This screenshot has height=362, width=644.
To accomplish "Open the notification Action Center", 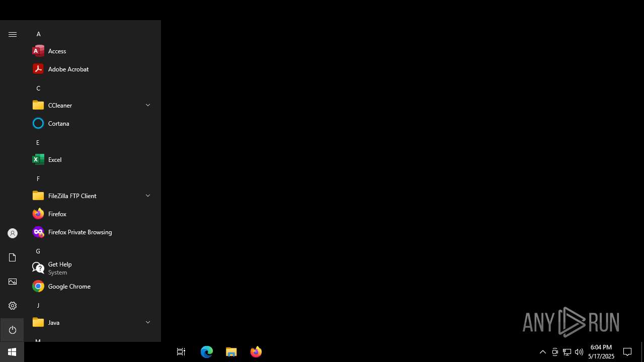I will tap(627, 352).
